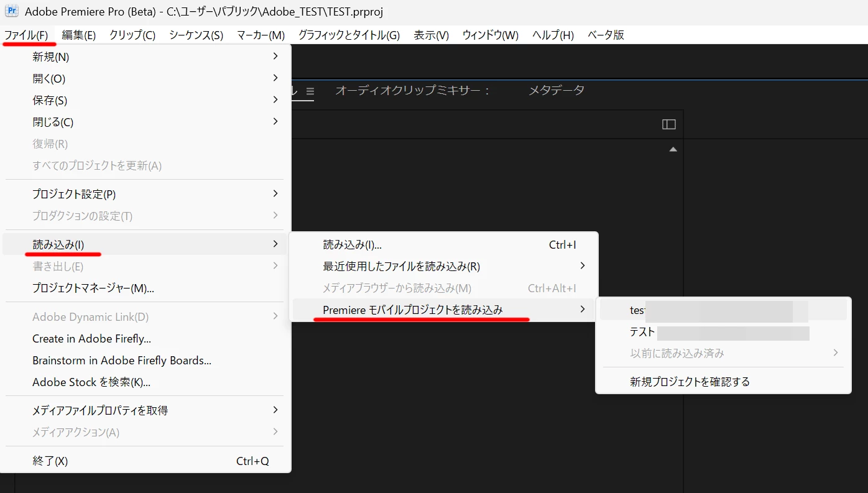Open the ファイル(F) menu
This screenshot has height=493, width=868.
pyautogui.click(x=26, y=35)
